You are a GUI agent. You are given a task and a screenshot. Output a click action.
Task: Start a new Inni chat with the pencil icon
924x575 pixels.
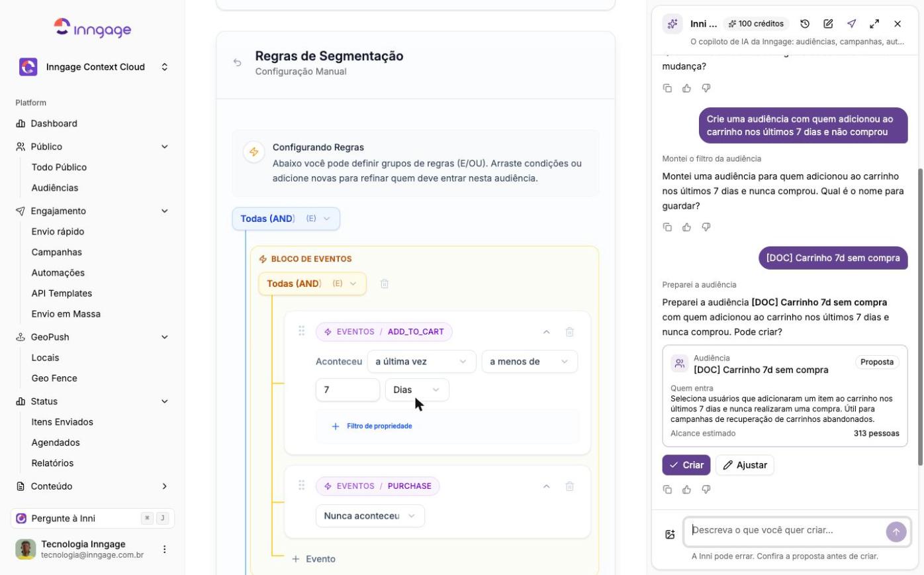click(828, 24)
